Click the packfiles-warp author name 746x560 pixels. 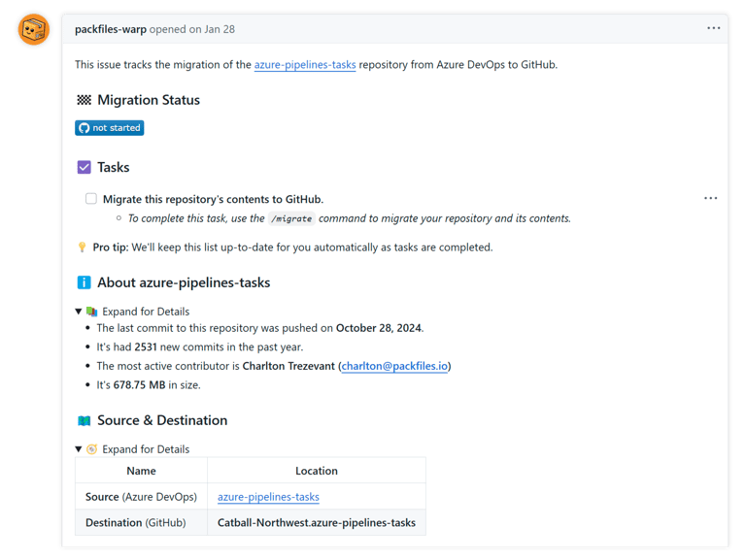pos(111,29)
